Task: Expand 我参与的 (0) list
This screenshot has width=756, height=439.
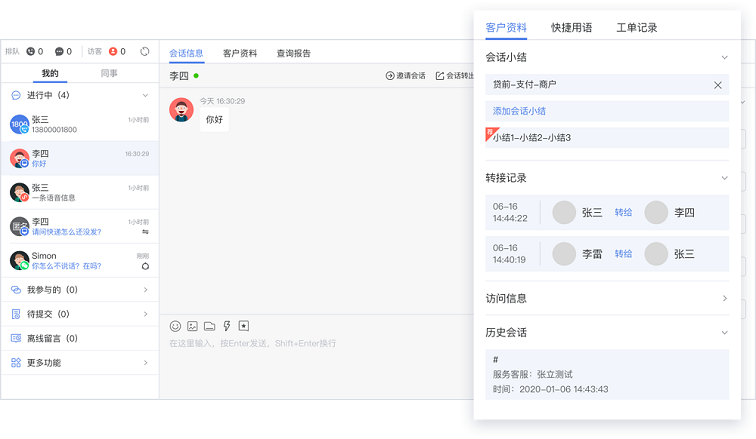Action: pos(145,290)
